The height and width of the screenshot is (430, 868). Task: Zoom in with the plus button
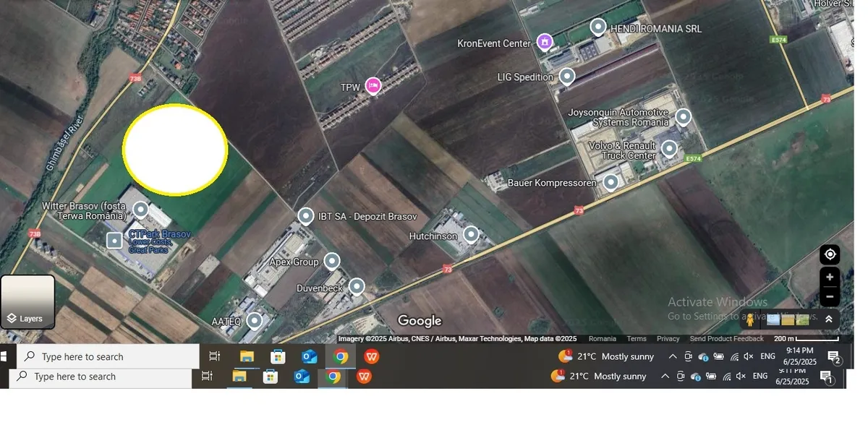[830, 278]
